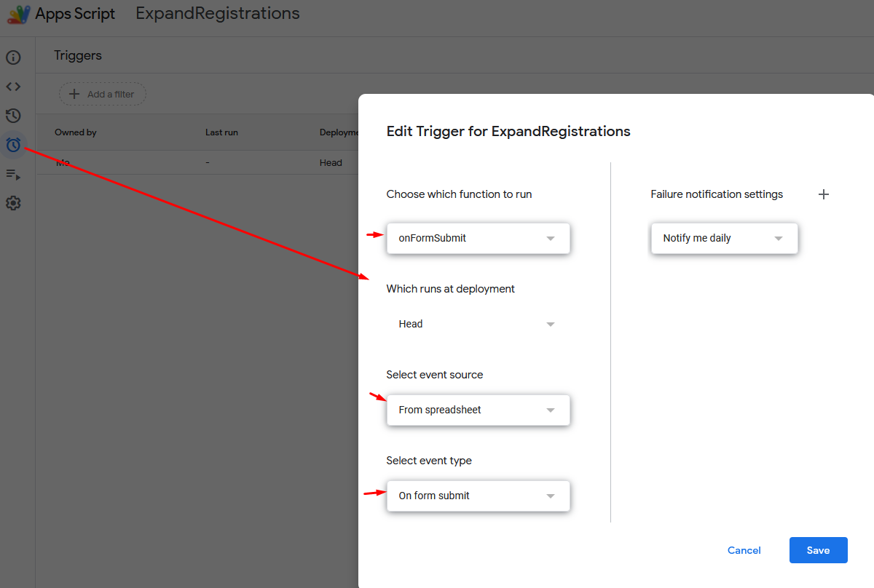Open the Head deployment dropdown
Image resolution: width=874 pixels, height=588 pixels.
pyautogui.click(x=478, y=324)
